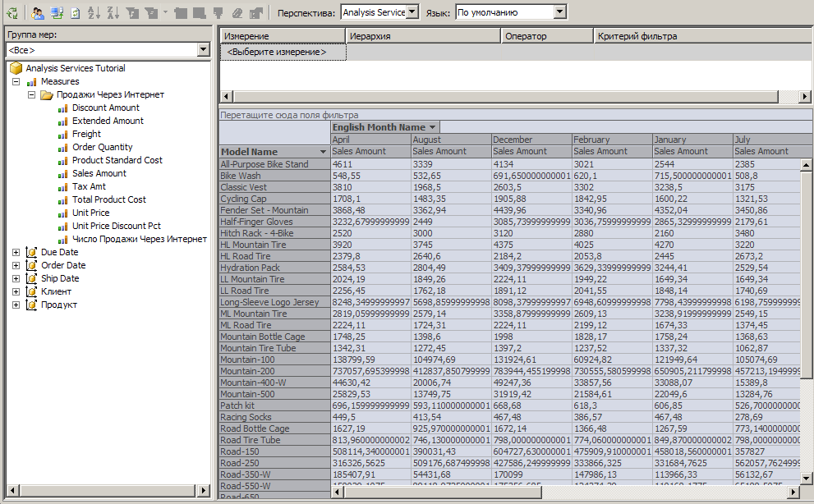Click the Measures bar chart icon

[x=32, y=82]
